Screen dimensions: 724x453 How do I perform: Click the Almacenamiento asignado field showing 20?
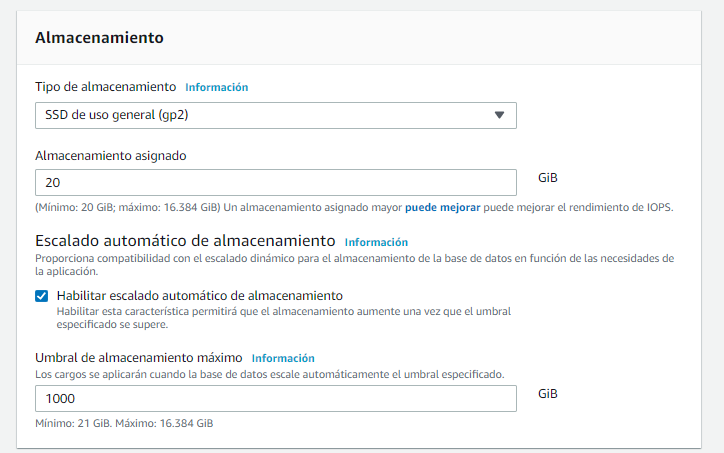point(276,182)
